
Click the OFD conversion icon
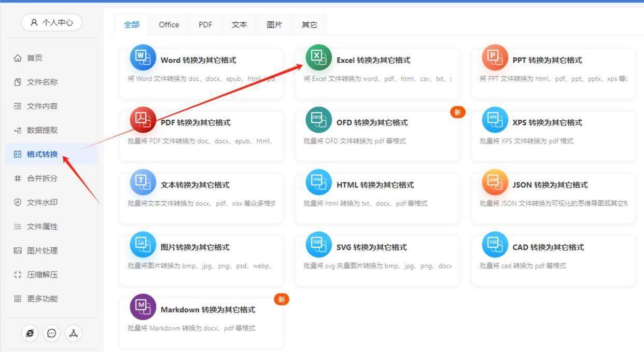click(x=318, y=120)
